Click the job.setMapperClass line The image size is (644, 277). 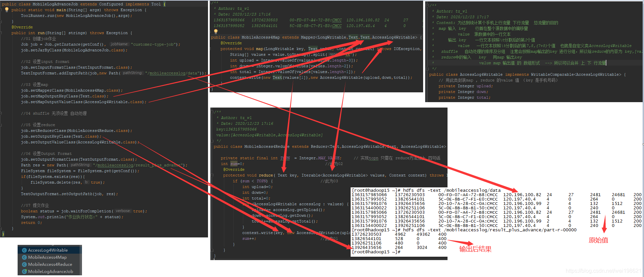click(x=72, y=91)
